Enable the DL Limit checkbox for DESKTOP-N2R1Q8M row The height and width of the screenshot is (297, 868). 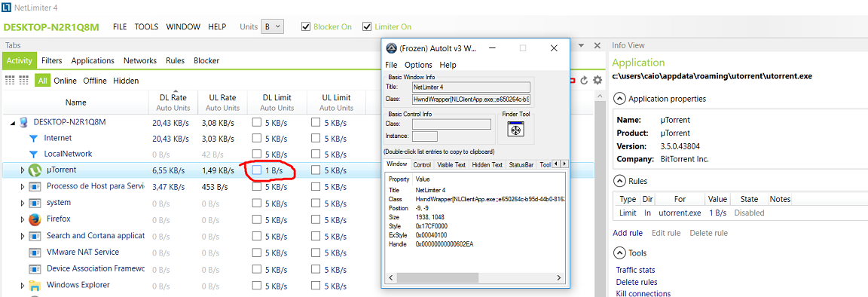256,122
